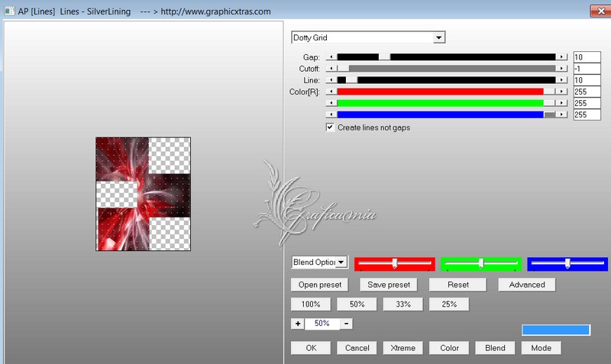Toggle Create lines not gaps checkbox

pos(330,127)
